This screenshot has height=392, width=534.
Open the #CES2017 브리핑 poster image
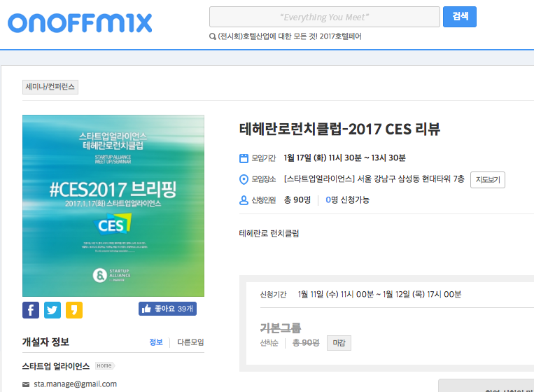(x=113, y=206)
